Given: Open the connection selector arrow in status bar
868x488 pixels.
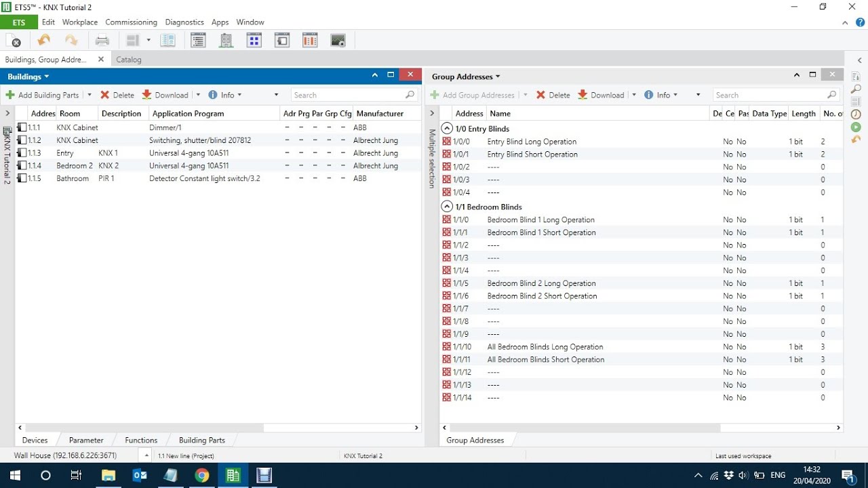Looking at the screenshot, I should (x=146, y=455).
